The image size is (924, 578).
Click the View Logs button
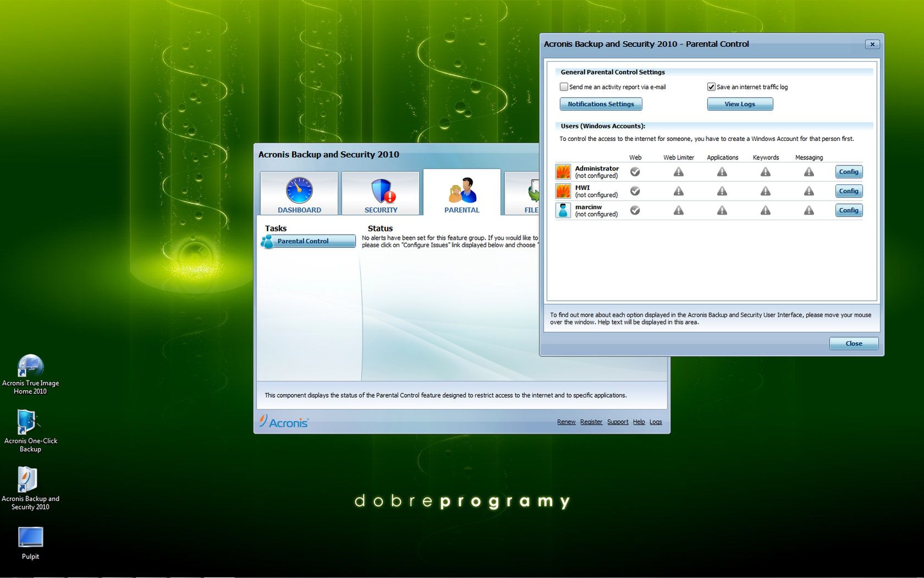[740, 104]
